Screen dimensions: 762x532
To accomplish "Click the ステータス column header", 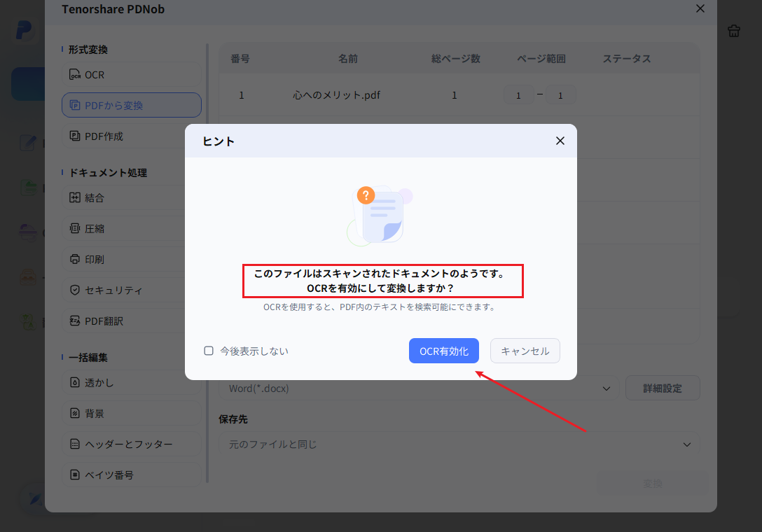I will (x=626, y=59).
